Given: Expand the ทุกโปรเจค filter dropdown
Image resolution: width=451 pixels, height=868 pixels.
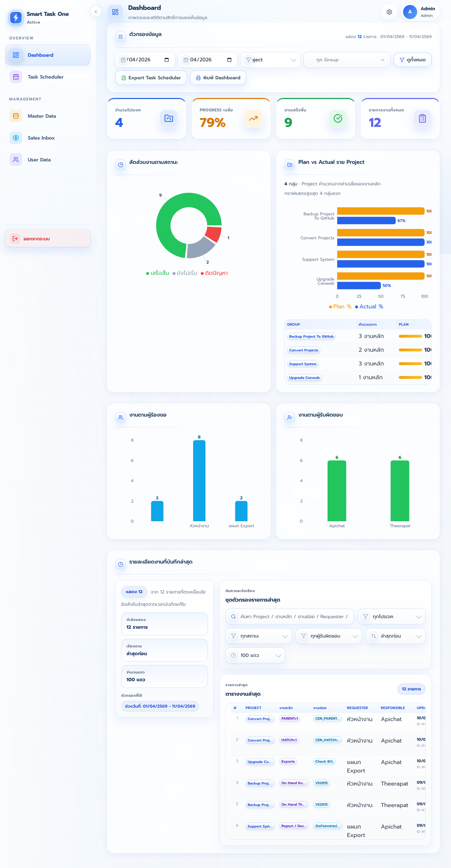Looking at the screenshot, I should [391, 617].
